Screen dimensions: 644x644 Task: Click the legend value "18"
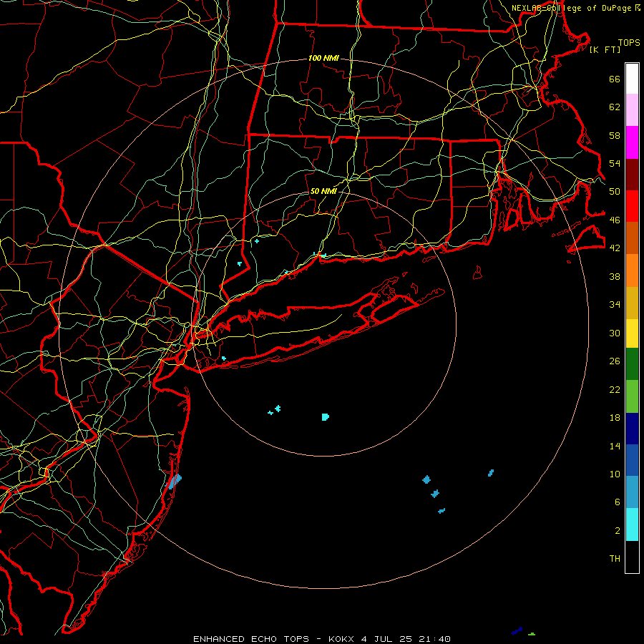pyautogui.click(x=615, y=418)
